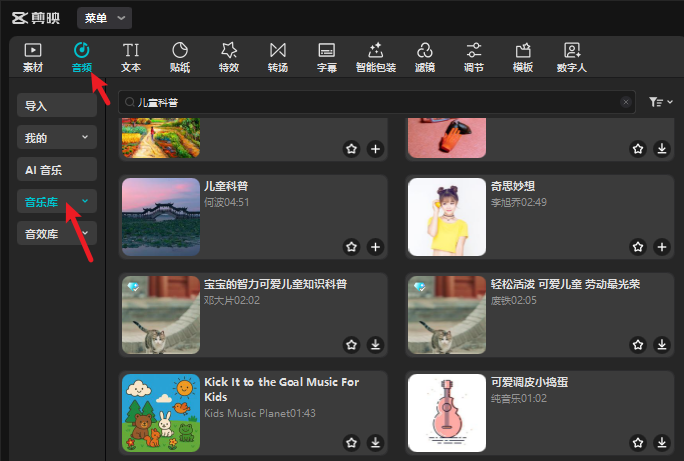Download the 轻松活泼 可爱儿童 劳动最光荣 track
This screenshot has width=684, height=461.
coord(662,344)
